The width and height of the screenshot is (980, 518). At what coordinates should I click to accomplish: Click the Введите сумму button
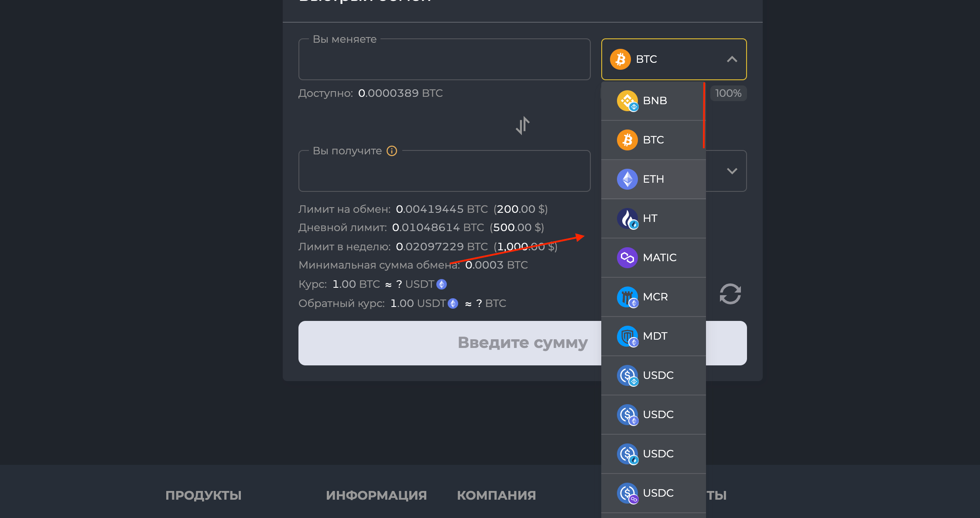[522, 343]
